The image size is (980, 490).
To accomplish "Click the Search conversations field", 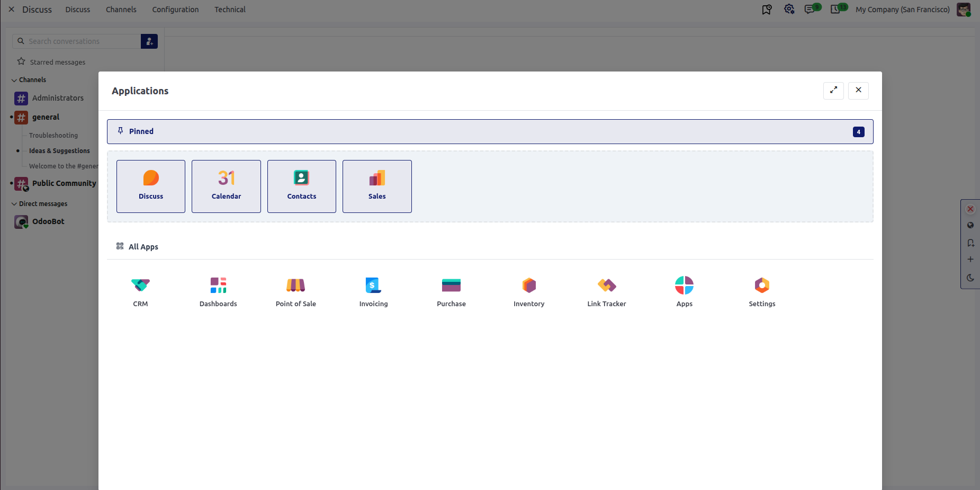I will [77, 41].
